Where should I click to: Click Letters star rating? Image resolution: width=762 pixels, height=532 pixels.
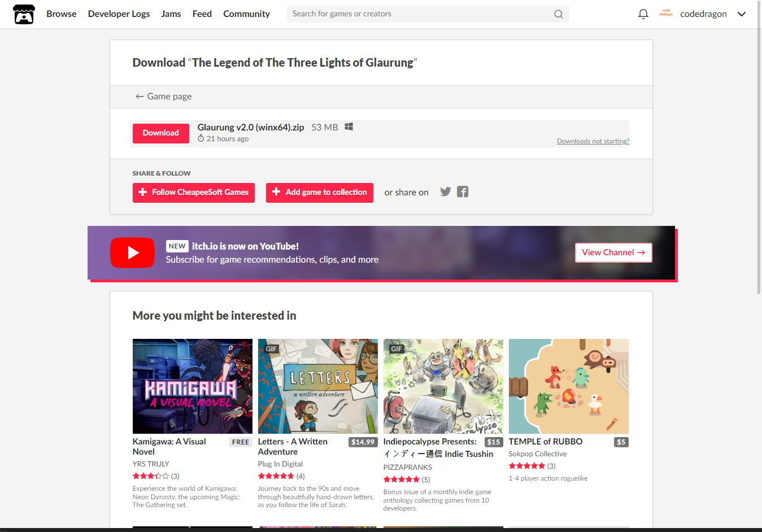276,476
